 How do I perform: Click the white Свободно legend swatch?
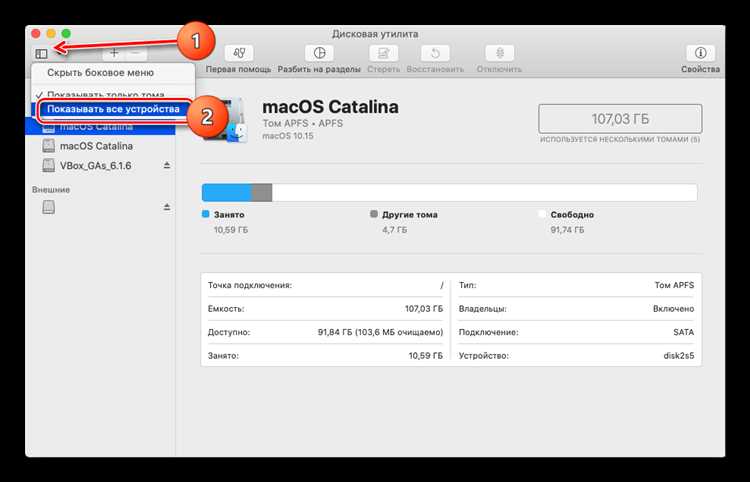[x=541, y=214]
